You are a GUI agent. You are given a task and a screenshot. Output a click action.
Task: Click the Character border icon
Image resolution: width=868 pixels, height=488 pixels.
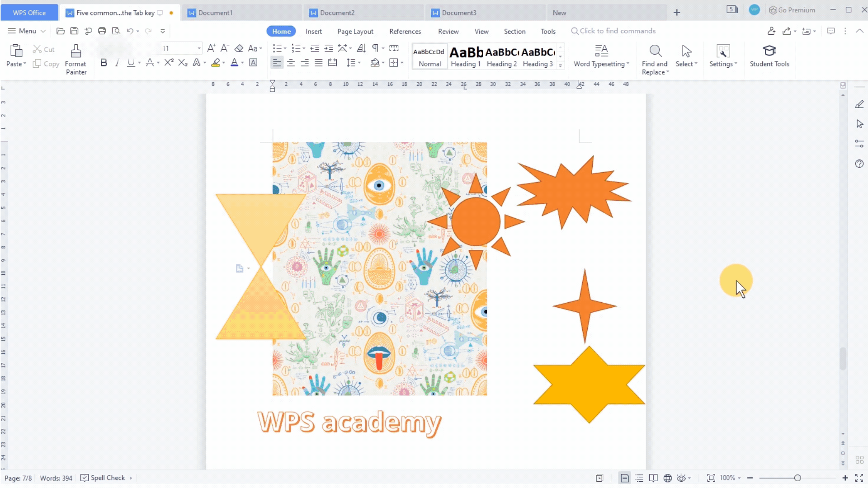tap(254, 63)
